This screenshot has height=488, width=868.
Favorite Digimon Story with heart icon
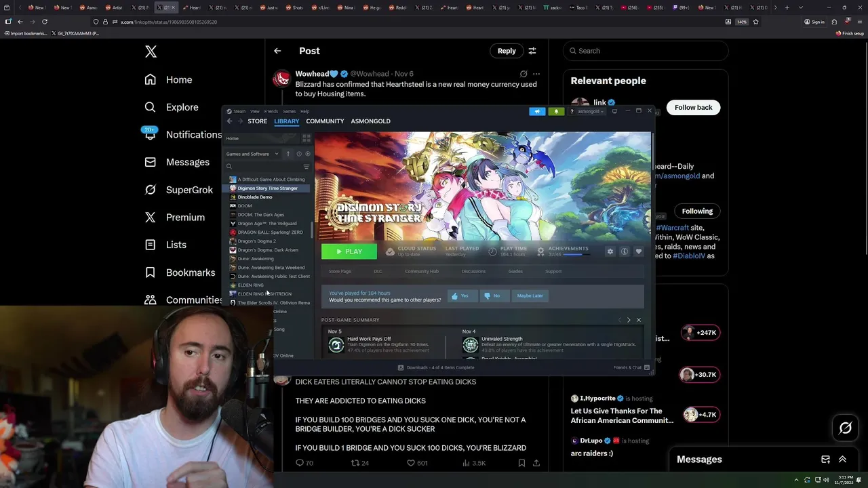[639, 251]
